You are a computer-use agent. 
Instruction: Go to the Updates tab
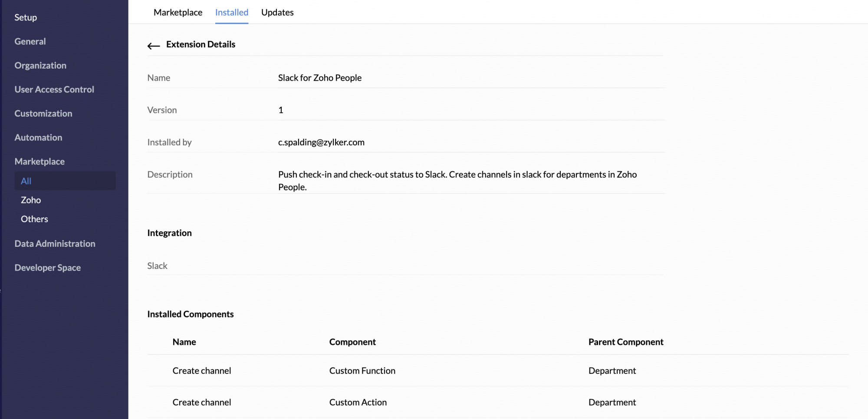click(x=277, y=13)
